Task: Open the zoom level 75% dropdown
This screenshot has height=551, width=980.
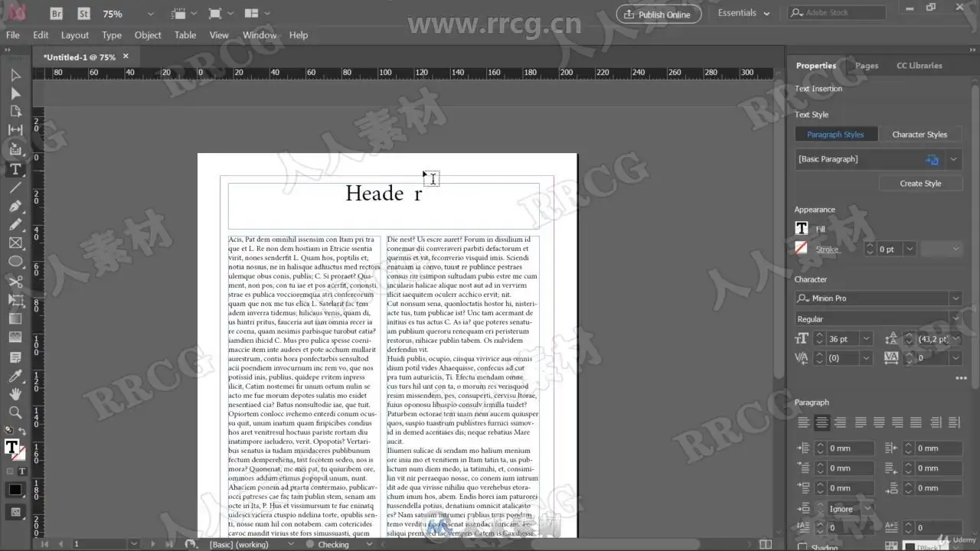Action: [x=150, y=14]
